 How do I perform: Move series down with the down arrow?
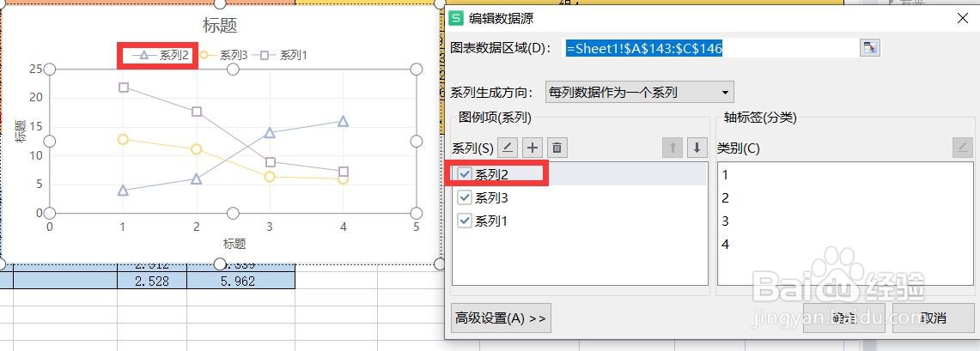tap(697, 148)
